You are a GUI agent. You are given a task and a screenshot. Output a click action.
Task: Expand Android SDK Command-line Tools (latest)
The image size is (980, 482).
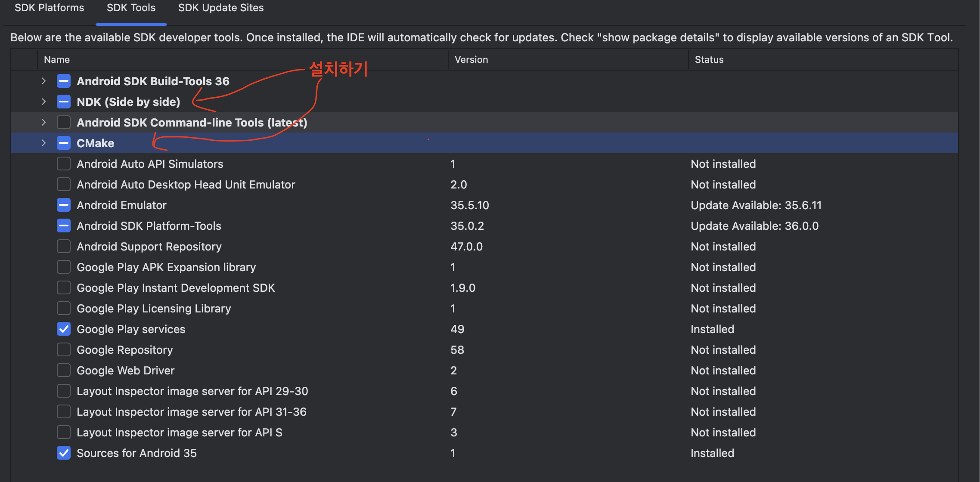tap(43, 122)
